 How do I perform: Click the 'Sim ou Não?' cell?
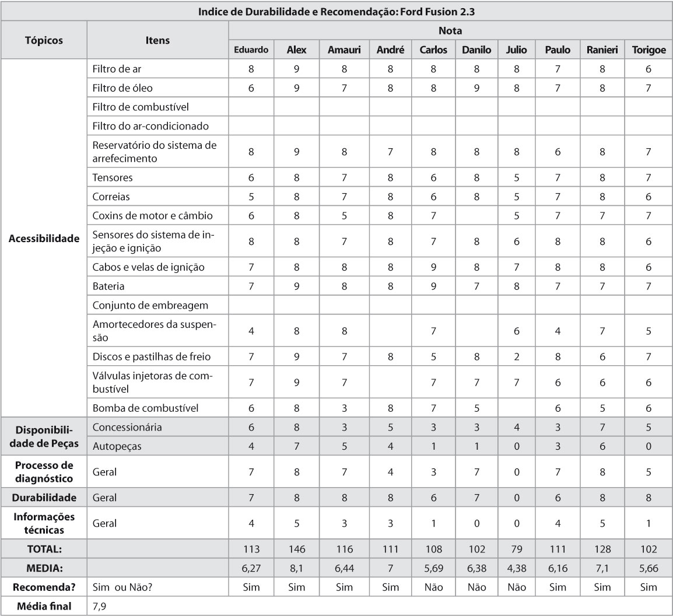(x=122, y=587)
